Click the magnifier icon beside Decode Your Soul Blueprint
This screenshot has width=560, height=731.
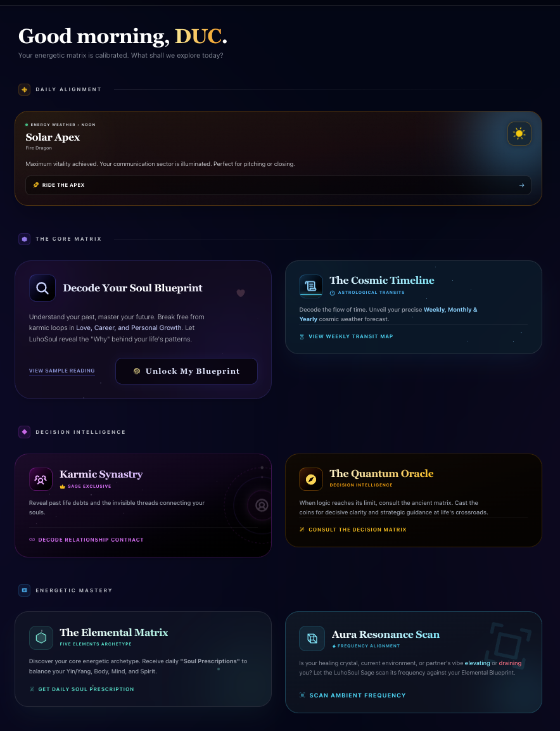tap(42, 288)
